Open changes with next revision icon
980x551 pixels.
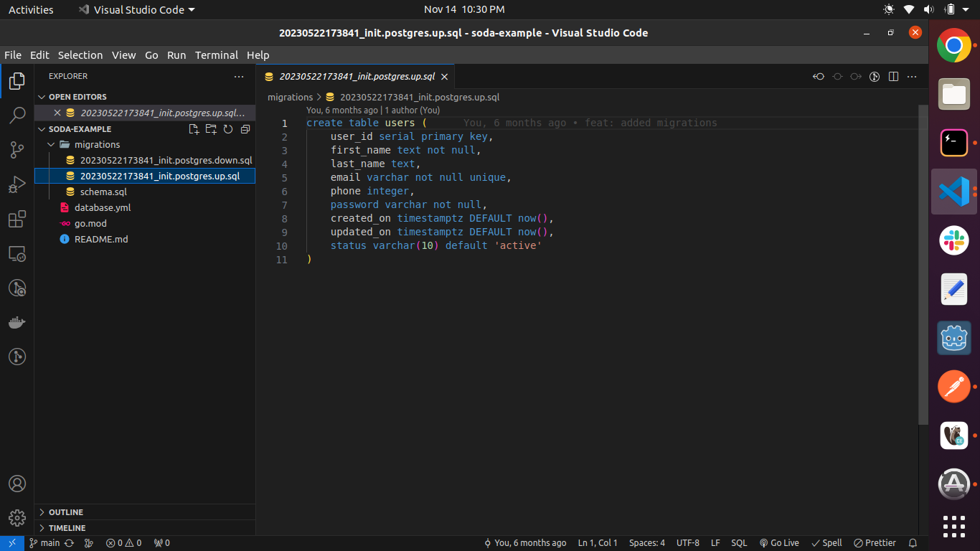pos(856,77)
